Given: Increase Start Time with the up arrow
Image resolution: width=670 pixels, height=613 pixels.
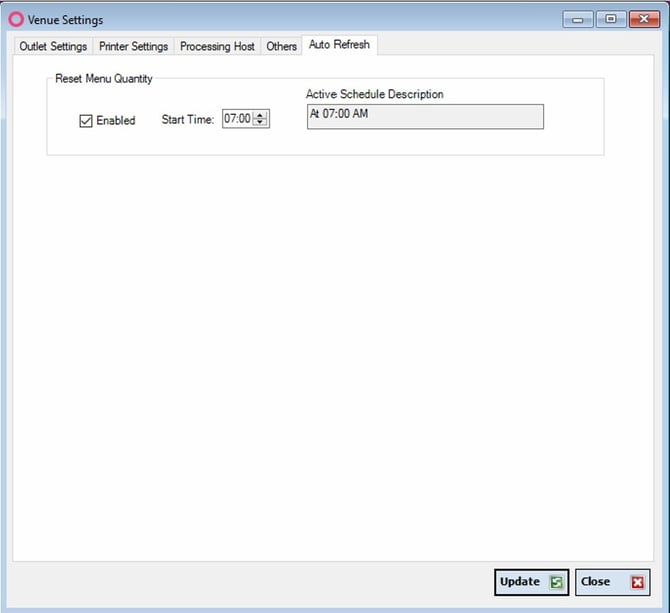Looking at the screenshot, I should coord(260,115).
